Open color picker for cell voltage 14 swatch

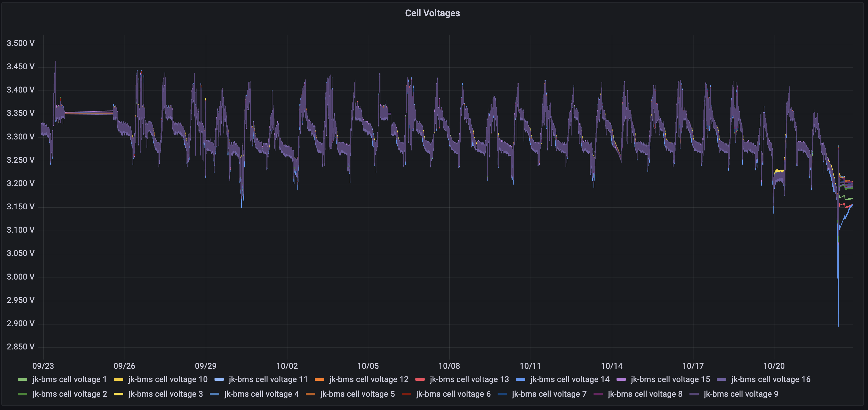pyautogui.click(x=520, y=380)
